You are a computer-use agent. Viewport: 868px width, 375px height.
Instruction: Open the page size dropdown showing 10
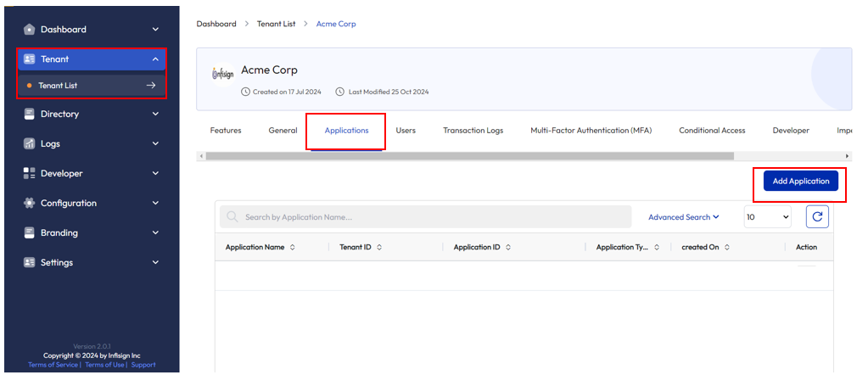click(767, 217)
